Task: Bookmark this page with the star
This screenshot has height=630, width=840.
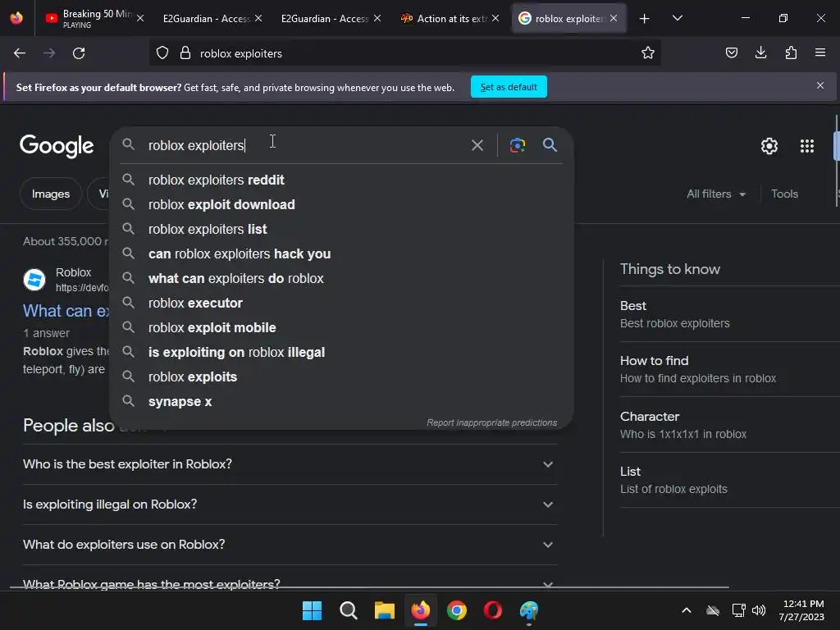Action: (x=648, y=53)
